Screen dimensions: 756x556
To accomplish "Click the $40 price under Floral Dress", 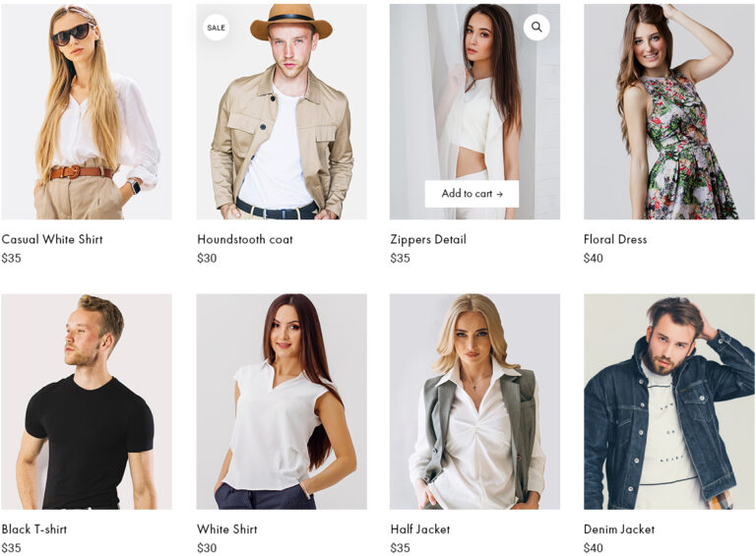I will click(593, 258).
